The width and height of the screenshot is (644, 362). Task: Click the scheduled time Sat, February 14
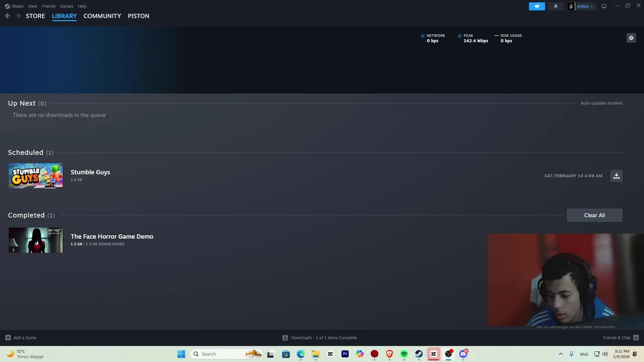coord(573,176)
